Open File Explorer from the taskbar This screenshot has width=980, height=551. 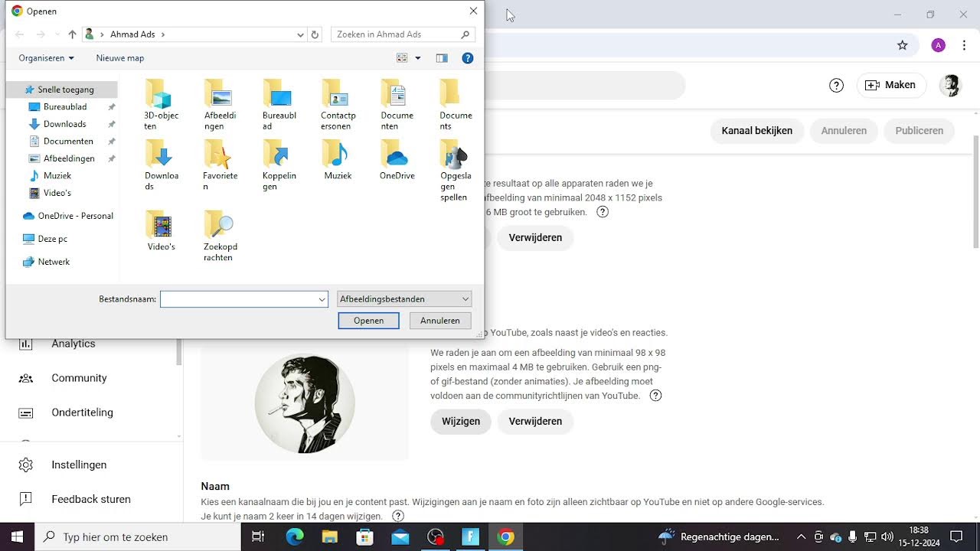(330, 536)
